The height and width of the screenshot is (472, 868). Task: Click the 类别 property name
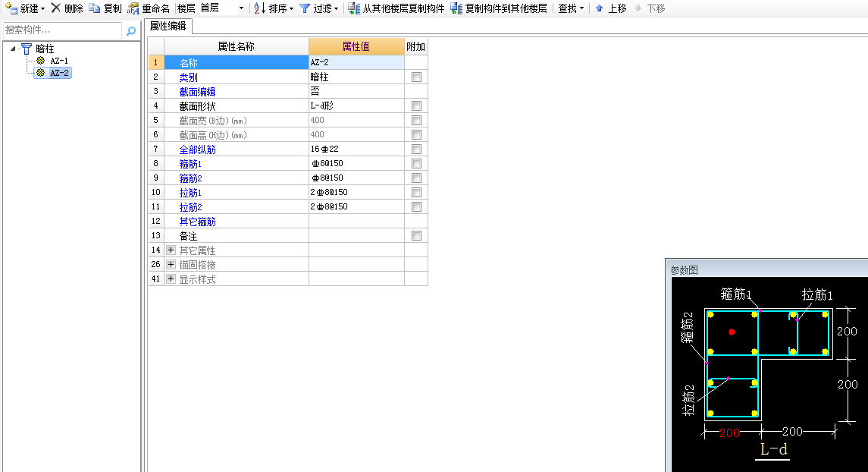(x=188, y=77)
